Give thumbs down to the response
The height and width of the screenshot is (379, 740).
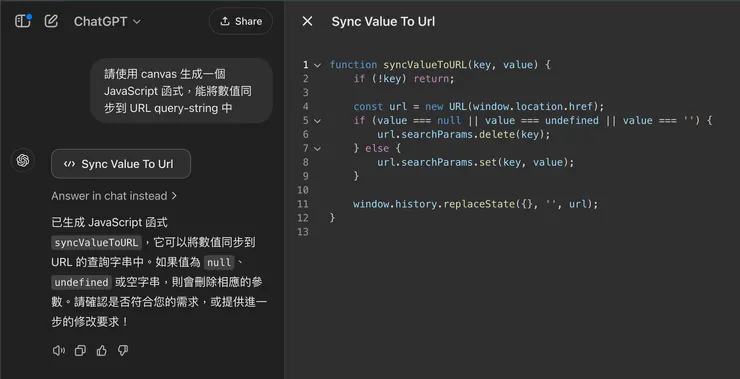123,351
